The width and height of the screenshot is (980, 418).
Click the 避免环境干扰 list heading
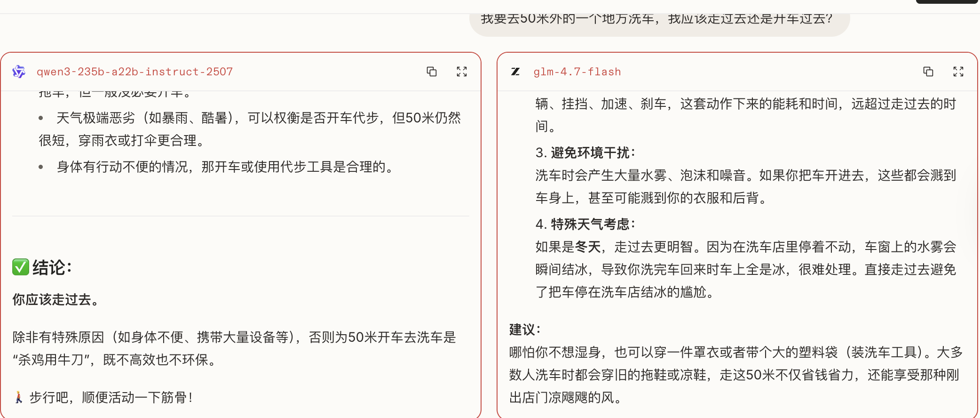[593, 153]
